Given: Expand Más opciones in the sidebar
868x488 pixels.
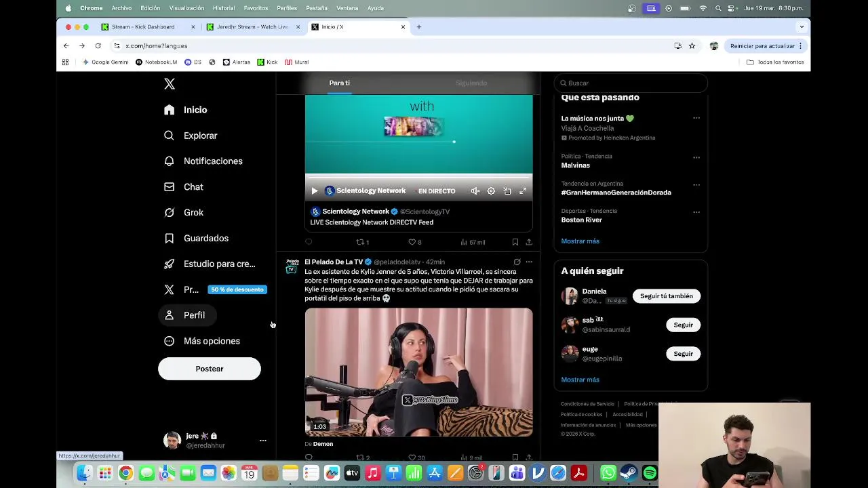Looking at the screenshot, I should [x=202, y=341].
